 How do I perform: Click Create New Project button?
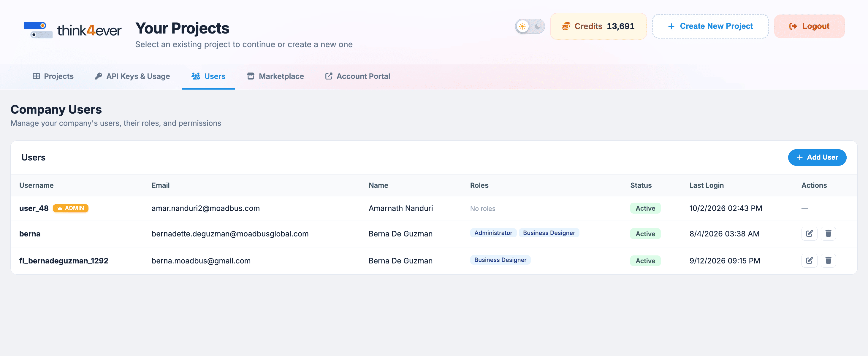[710, 26]
